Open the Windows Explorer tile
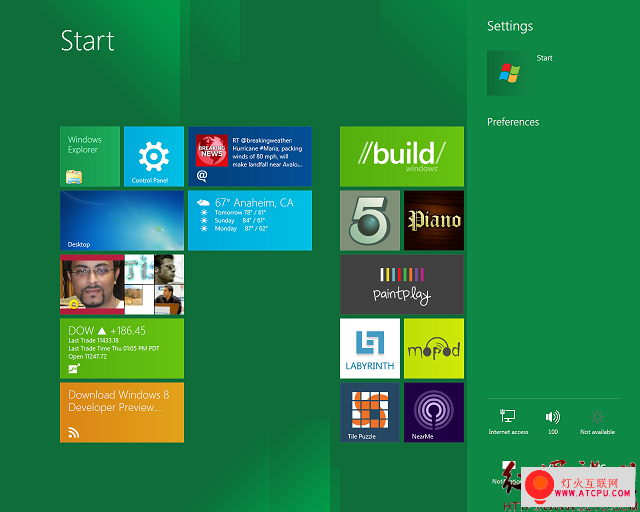This screenshot has width=640, height=512. (x=90, y=156)
